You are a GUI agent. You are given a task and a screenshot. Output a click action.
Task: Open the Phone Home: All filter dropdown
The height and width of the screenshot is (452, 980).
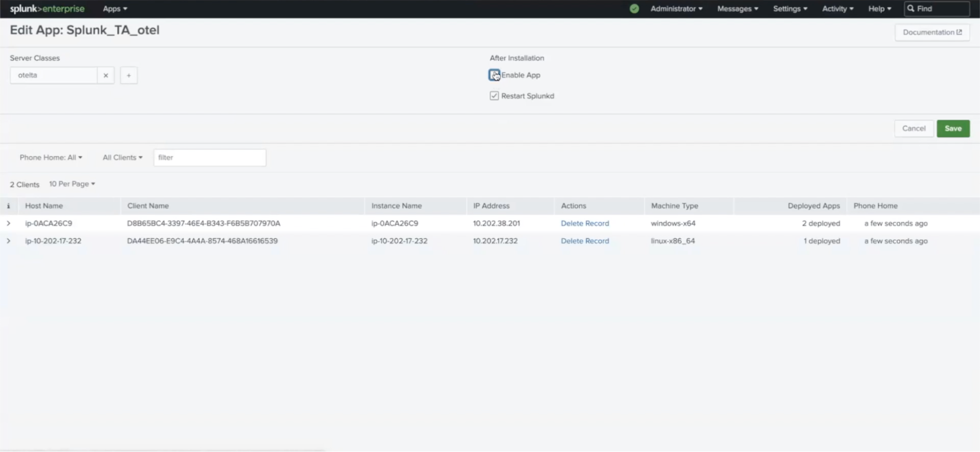[51, 158]
